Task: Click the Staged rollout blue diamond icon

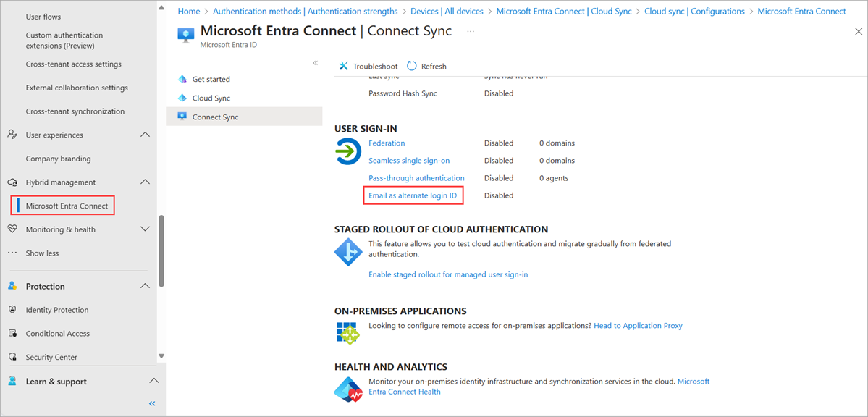Action: 348,252
